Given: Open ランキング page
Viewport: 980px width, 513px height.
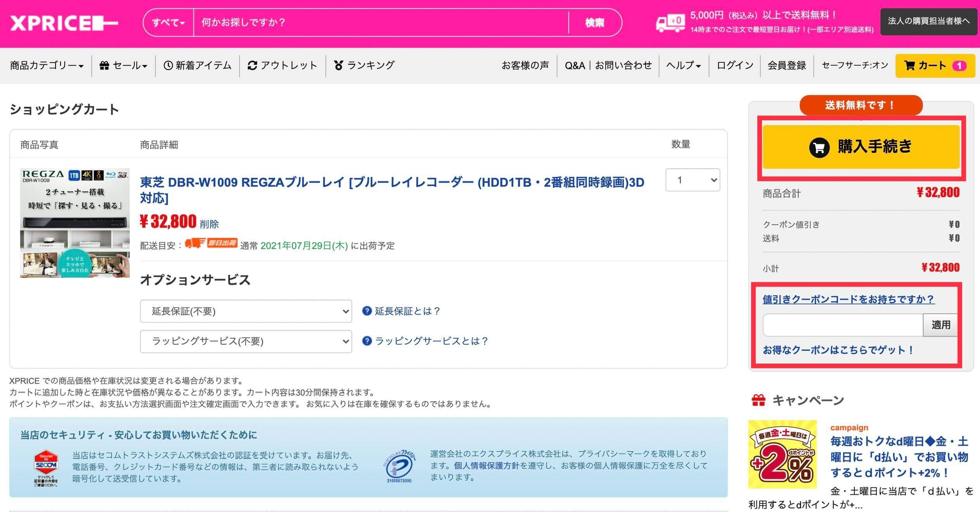Looking at the screenshot, I should [364, 66].
